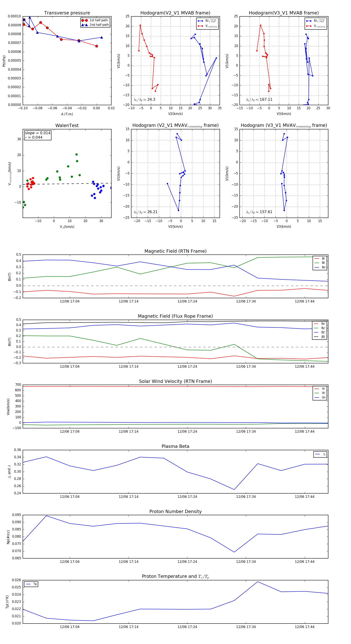Image resolution: width=351 pixels, height=644 pixels.
Task: Click the 'Tp(10^6K)' y-axis label
Action: [7, 602]
